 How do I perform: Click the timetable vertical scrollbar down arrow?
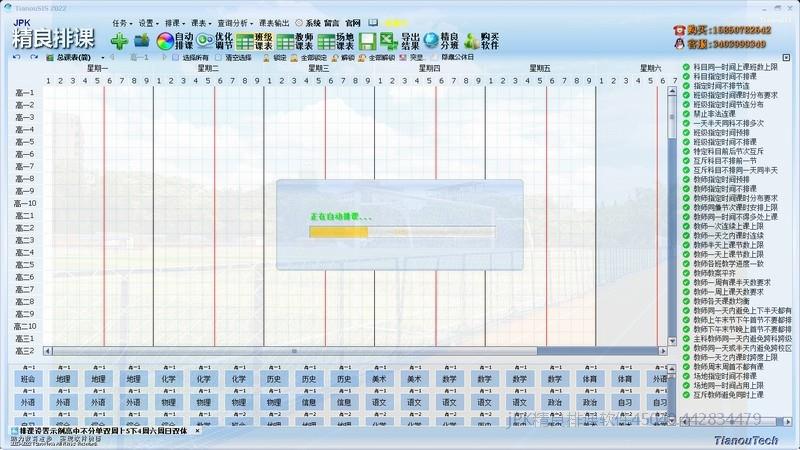[672, 341]
